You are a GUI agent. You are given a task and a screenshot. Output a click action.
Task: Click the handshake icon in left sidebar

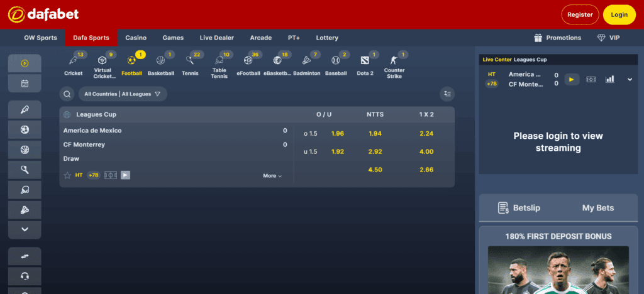point(25,256)
